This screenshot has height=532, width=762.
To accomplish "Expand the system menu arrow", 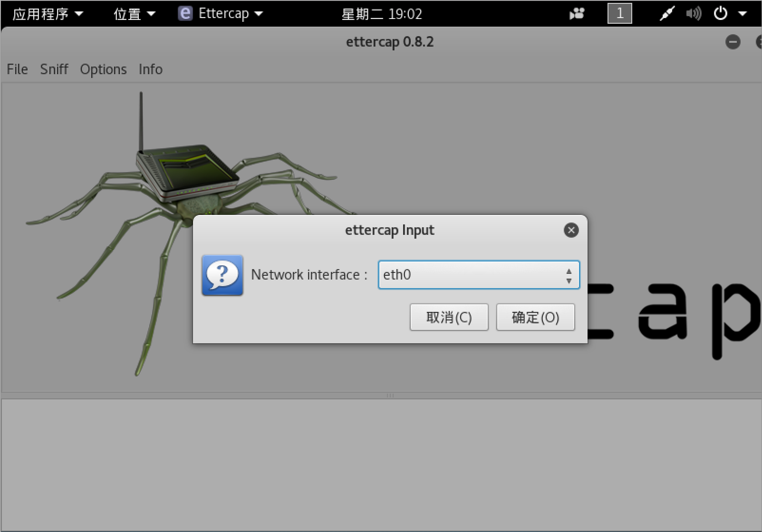I will [743, 14].
